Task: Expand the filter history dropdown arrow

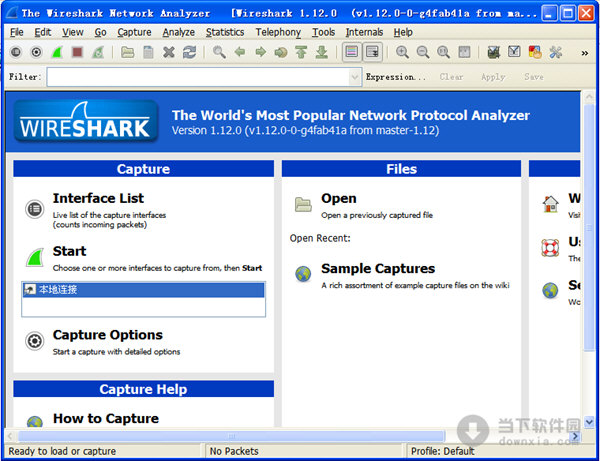Action: pyautogui.click(x=355, y=77)
